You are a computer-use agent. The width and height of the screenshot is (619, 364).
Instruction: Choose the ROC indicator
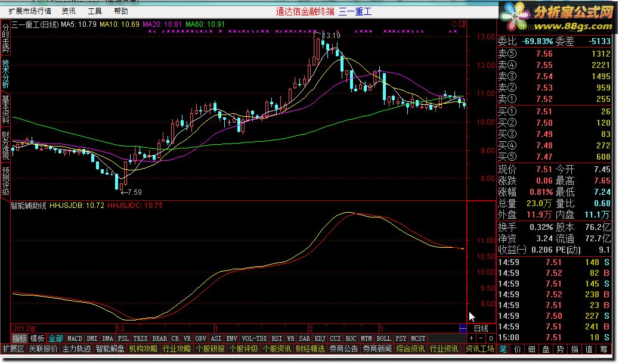tap(351, 338)
